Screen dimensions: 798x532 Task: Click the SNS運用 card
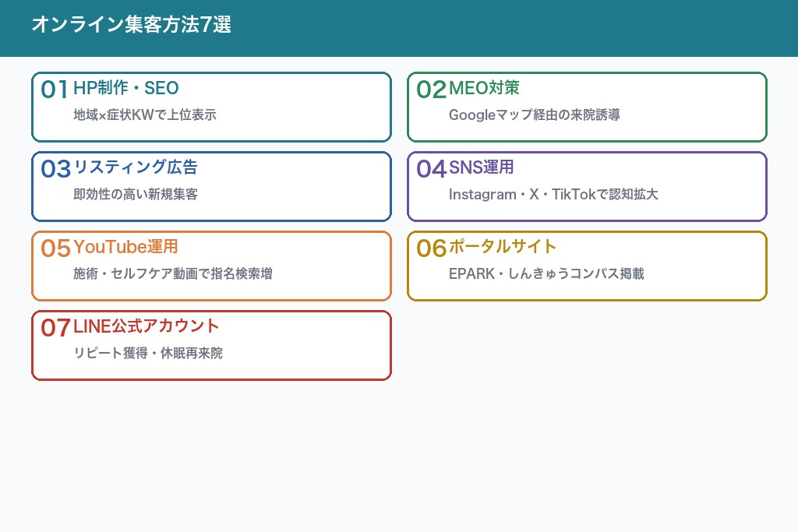587,186
